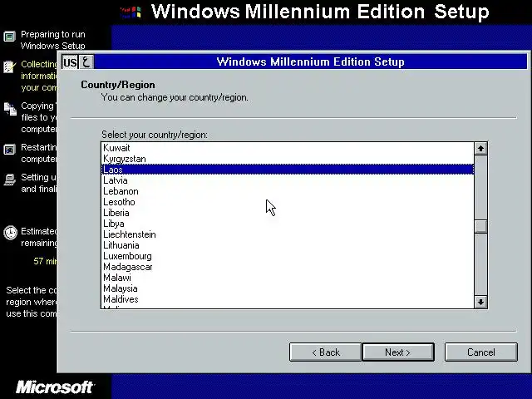Pick Libya in the region list

(x=288, y=224)
